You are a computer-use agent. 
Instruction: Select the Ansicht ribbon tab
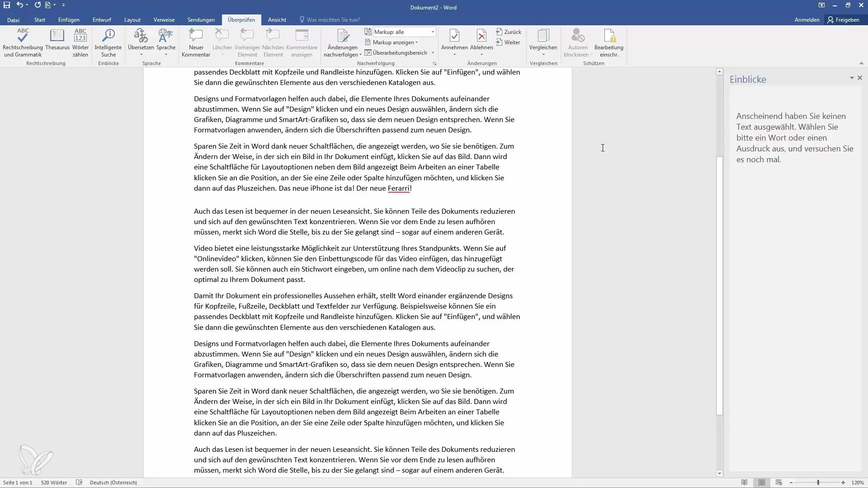pyautogui.click(x=276, y=20)
